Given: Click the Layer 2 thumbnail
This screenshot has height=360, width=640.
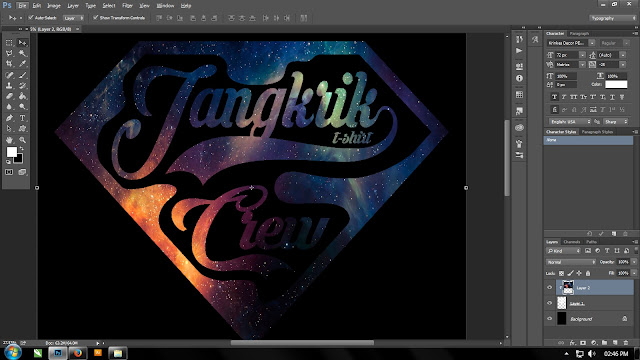Looking at the screenshot, I should tap(568, 288).
